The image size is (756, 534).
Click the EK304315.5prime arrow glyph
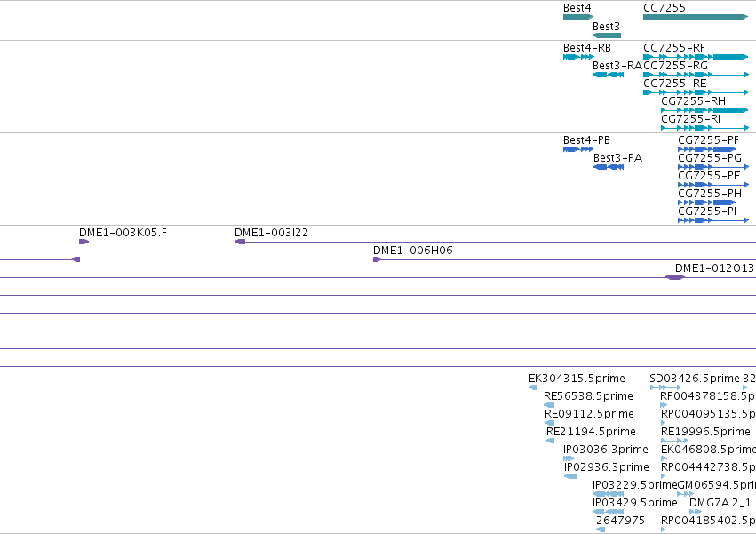click(533, 387)
